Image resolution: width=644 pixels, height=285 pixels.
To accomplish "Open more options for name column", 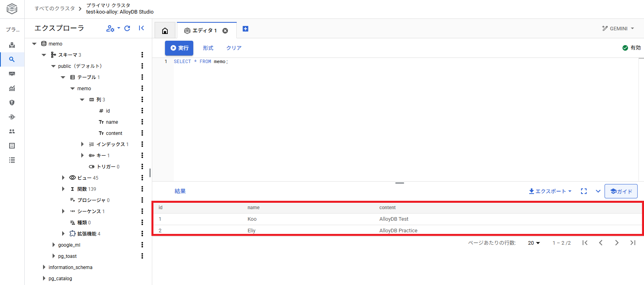I will tap(142, 122).
